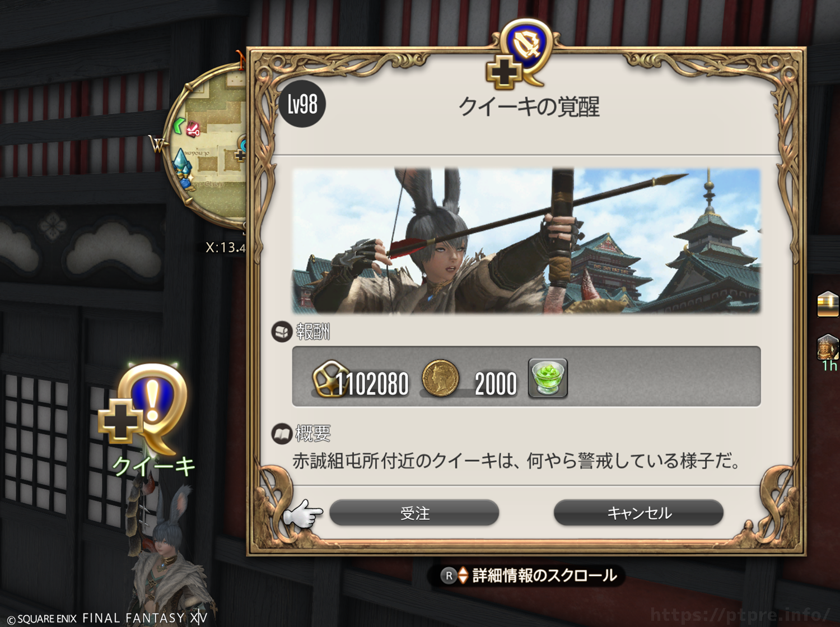Viewport: 840px width, 627px height.
Task: Click the quest illustration of archer
Action: [x=526, y=240]
